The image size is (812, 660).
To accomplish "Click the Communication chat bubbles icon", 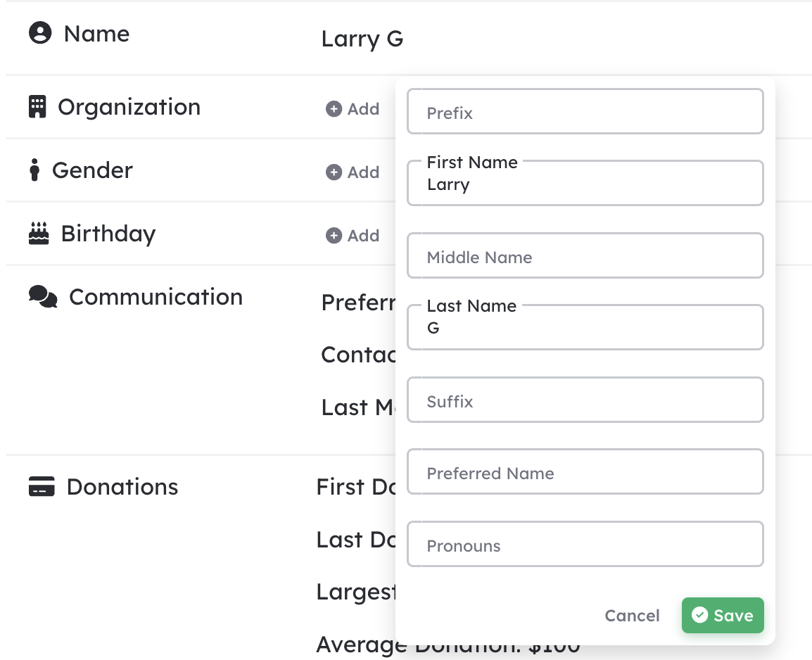I will click(43, 297).
